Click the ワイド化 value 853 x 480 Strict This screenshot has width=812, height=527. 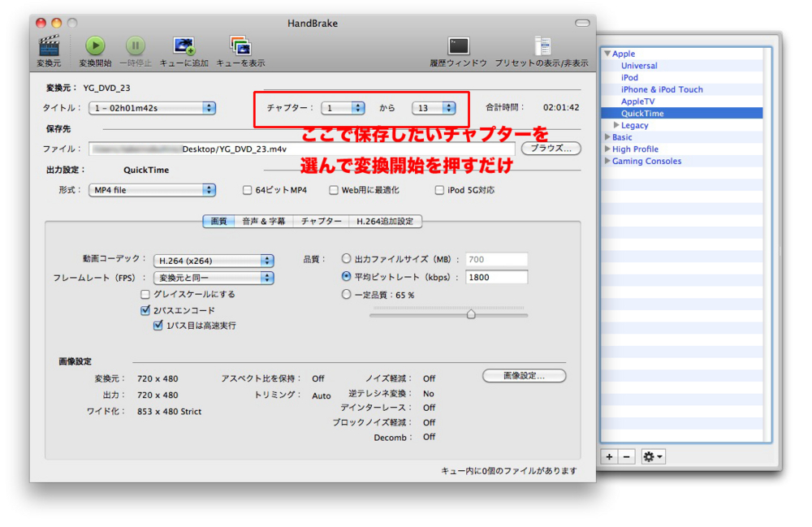point(170,412)
